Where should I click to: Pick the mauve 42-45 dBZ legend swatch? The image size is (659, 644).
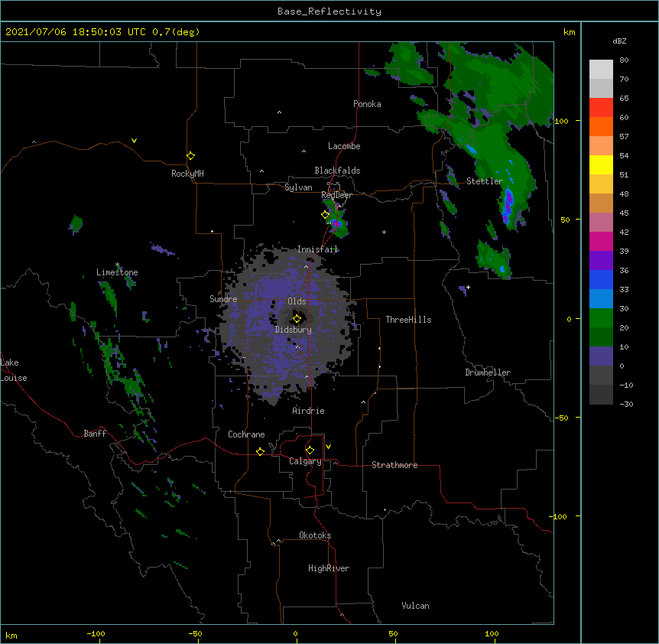tap(601, 223)
